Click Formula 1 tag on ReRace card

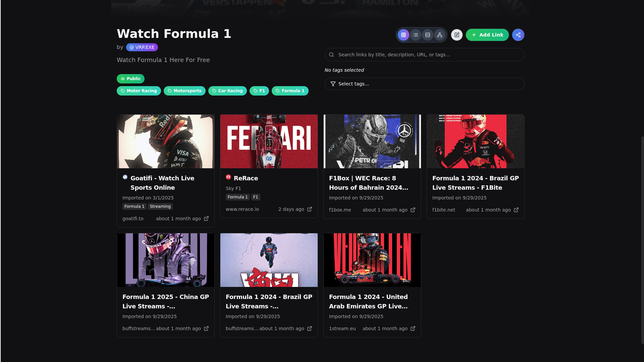pos(238,197)
